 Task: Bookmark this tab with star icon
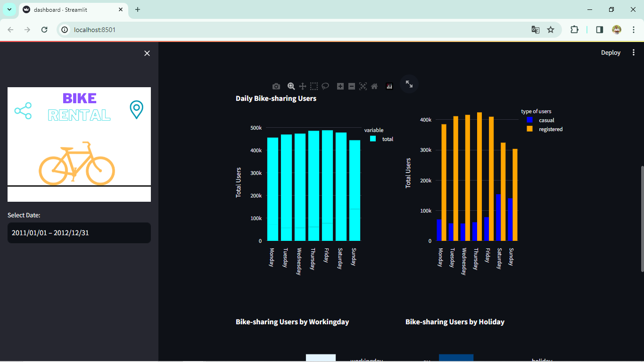coord(551,30)
